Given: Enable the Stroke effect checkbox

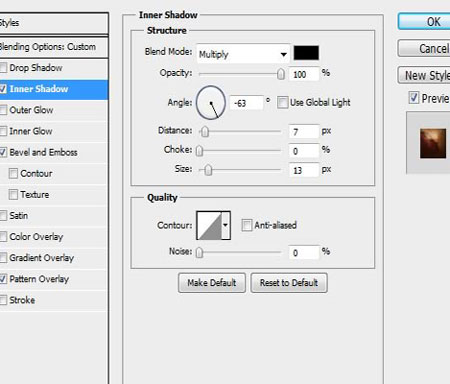Looking at the screenshot, I should [3, 300].
